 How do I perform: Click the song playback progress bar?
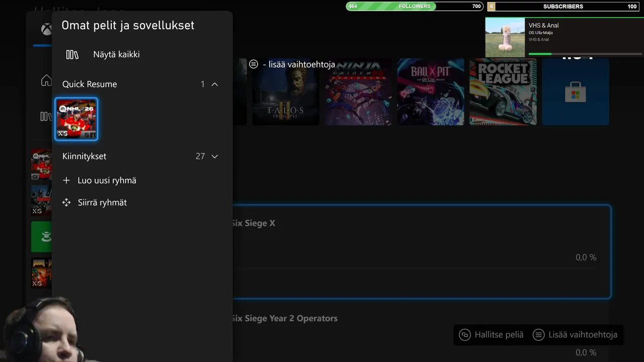pos(585,54)
